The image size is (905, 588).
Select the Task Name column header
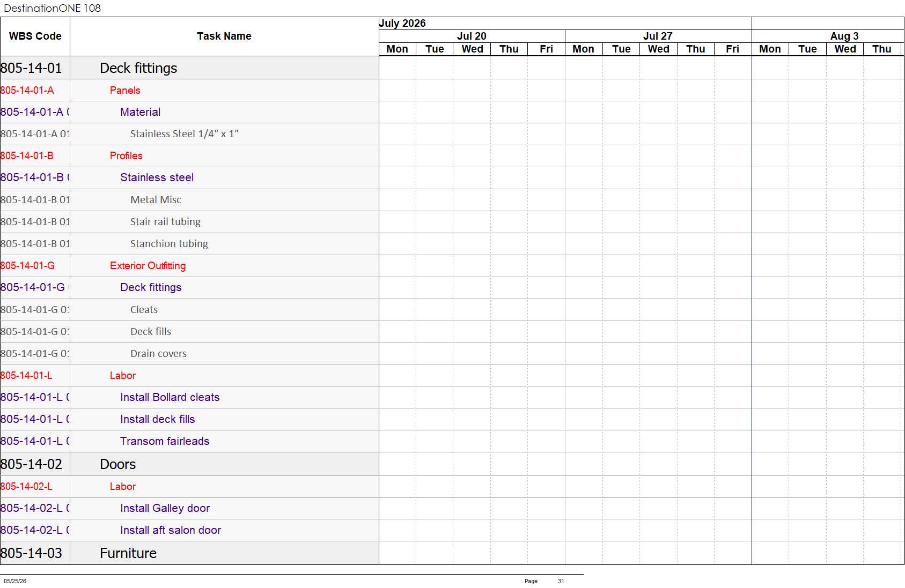click(x=224, y=36)
